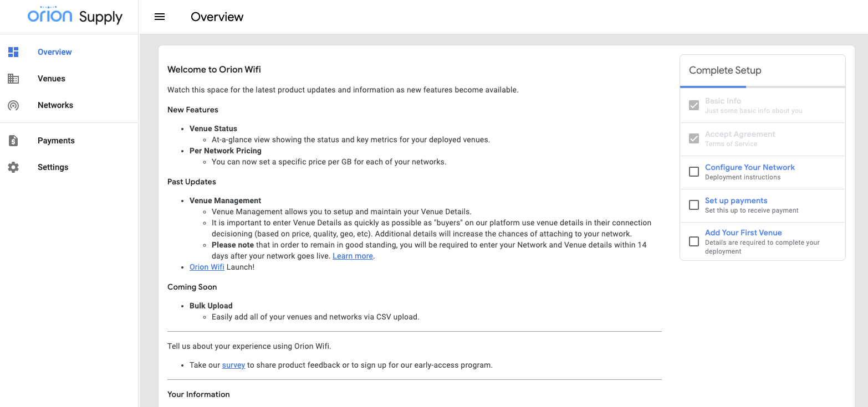
Task: Toggle the hamburger menu icon
Action: [160, 17]
